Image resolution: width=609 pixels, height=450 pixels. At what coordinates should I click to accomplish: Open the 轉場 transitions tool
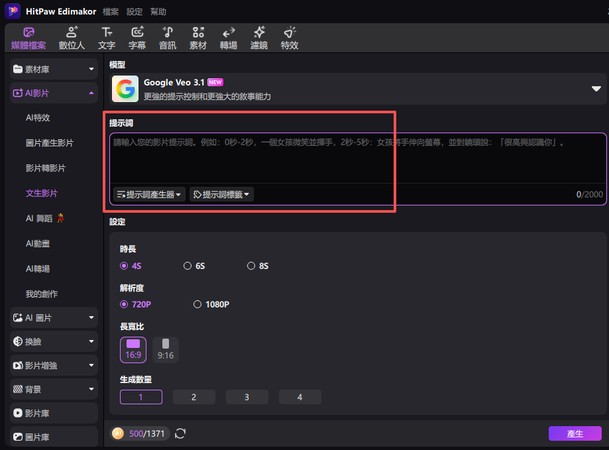tap(228, 38)
